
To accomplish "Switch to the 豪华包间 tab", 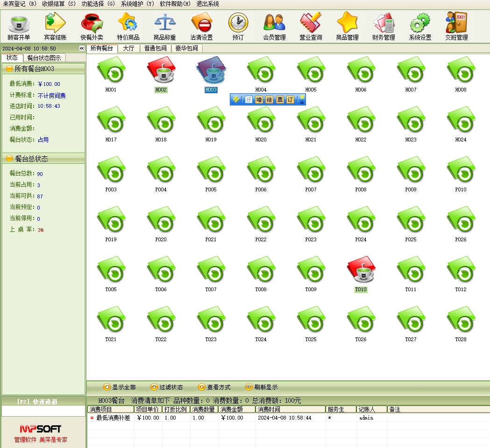I will coord(187,48).
